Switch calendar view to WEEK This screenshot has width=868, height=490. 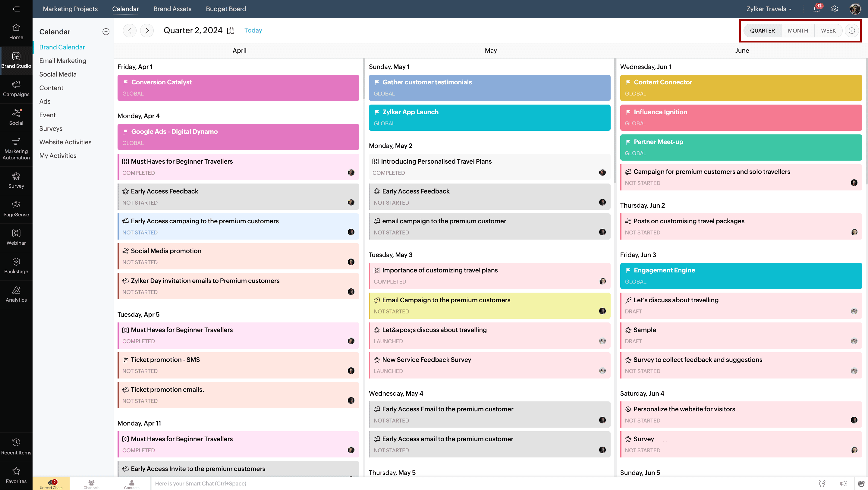[x=828, y=31]
